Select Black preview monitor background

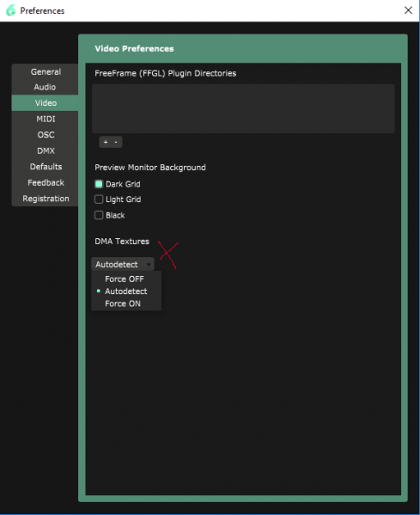pos(99,216)
